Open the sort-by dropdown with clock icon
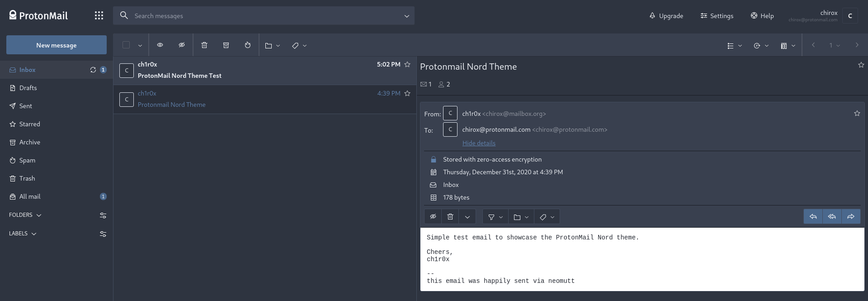The width and height of the screenshot is (868, 301). pyautogui.click(x=761, y=46)
